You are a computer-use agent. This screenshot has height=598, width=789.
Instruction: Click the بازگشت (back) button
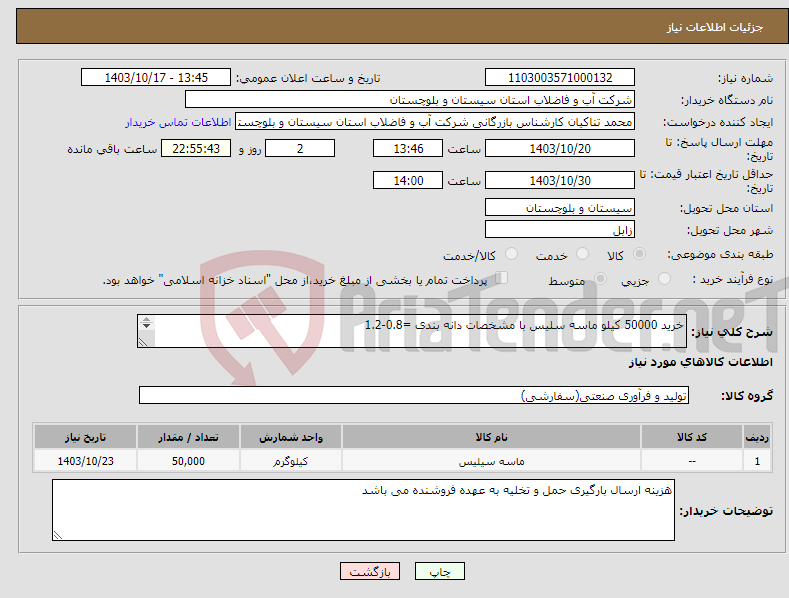(370, 571)
